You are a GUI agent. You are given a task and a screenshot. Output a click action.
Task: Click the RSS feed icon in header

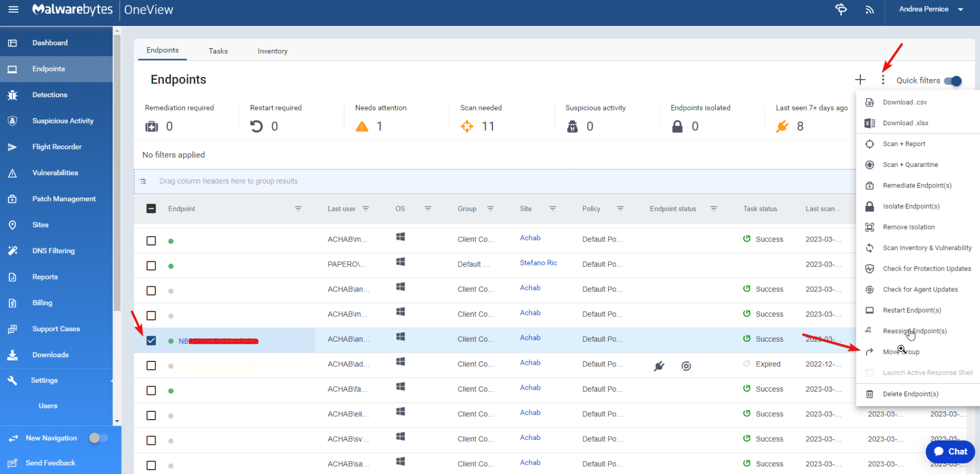click(870, 10)
